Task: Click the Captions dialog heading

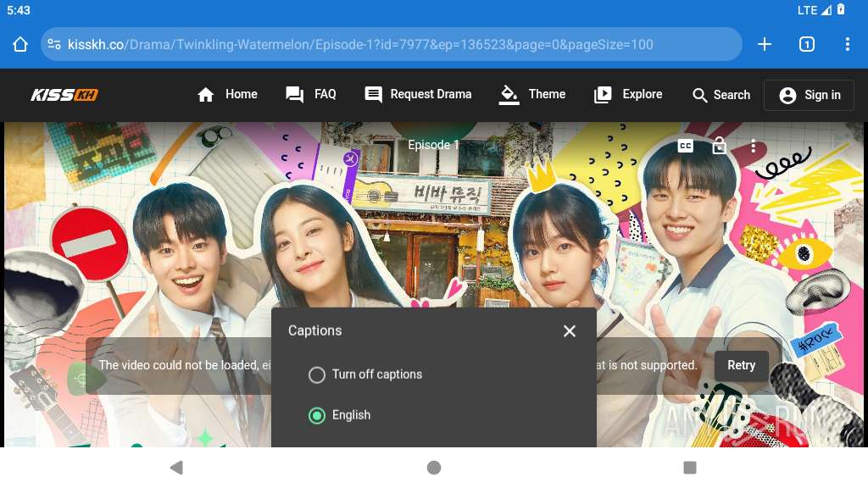Action: [315, 330]
